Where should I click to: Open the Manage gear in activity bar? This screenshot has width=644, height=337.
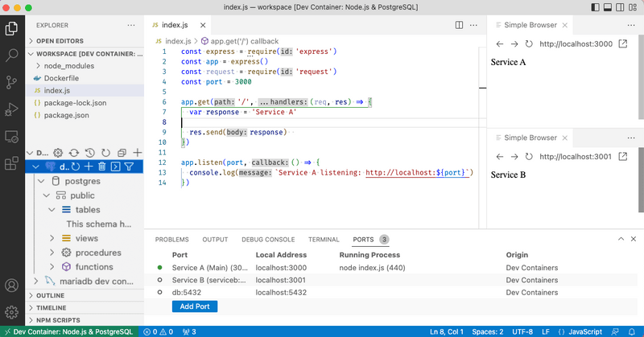(x=11, y=312)
